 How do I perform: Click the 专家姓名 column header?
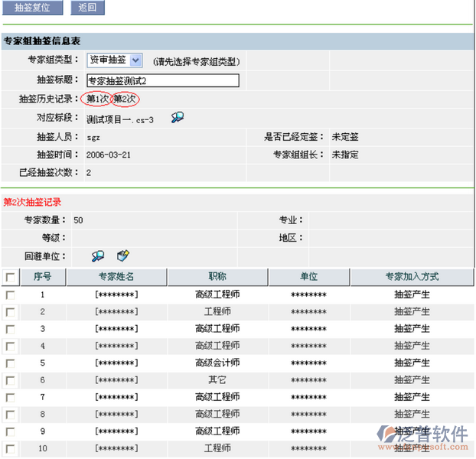(x=116, y=277)
